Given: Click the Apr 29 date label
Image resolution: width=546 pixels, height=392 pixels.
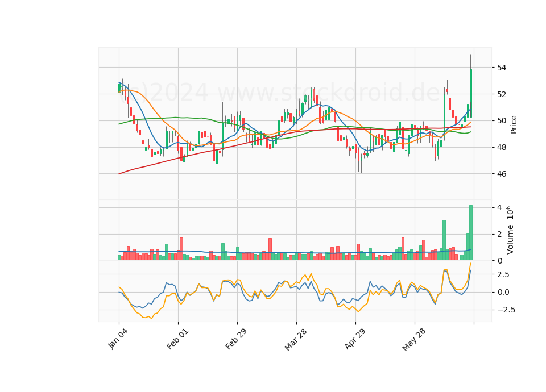Looking at the screenshot, I should pos(355,339).
